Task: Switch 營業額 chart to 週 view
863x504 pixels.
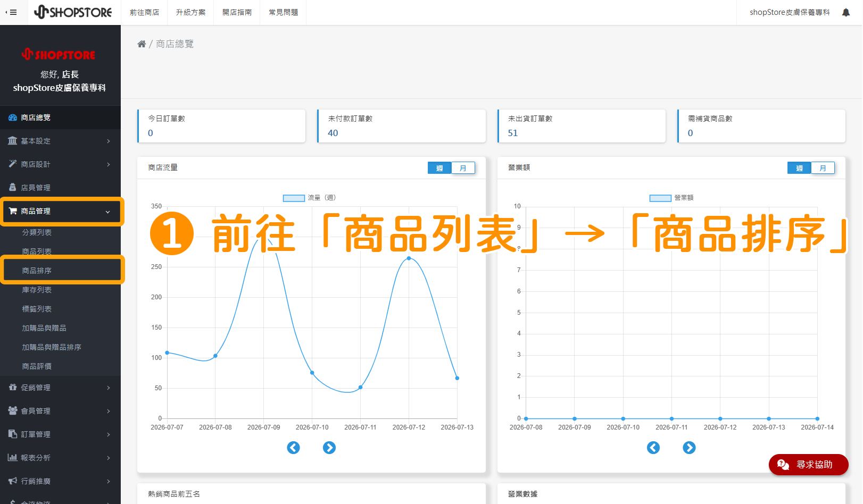Action: (x=799, y=168)
